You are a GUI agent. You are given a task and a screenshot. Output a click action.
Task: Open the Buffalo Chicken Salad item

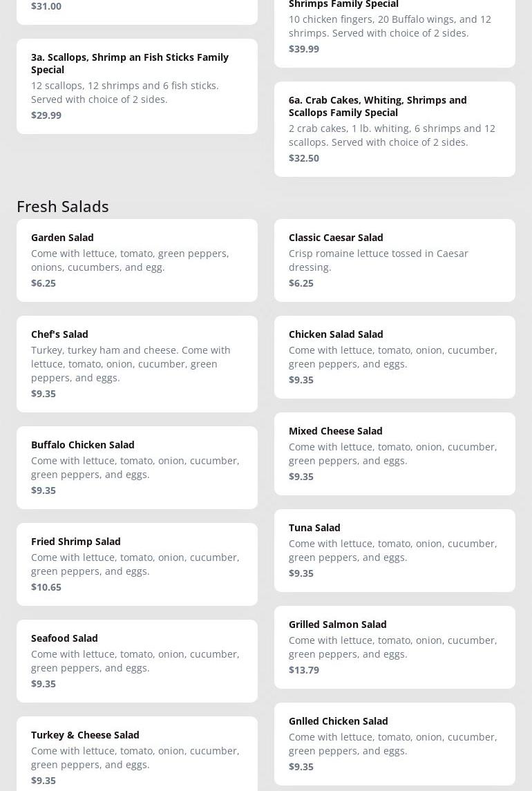137,467
